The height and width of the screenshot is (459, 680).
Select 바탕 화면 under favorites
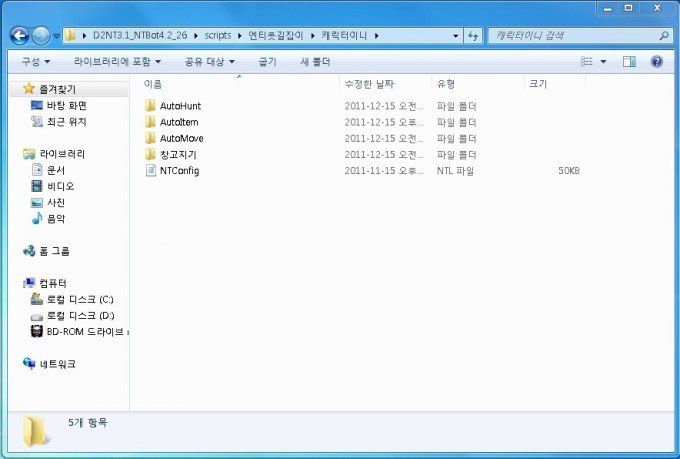pyautogui.click(x=66, y=105)
